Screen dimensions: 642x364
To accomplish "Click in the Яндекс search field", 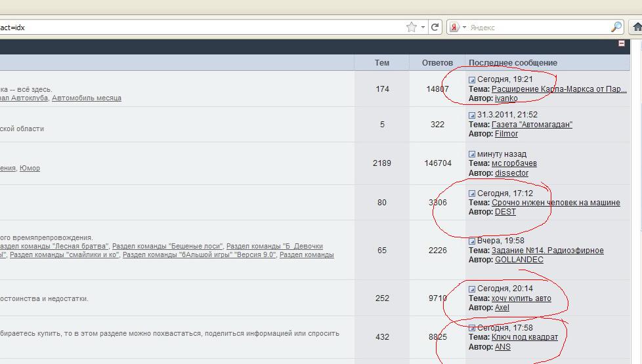I will (538, 27).
